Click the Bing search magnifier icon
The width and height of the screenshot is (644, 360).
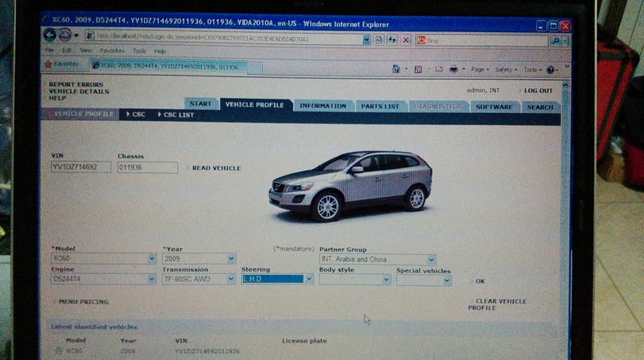556,41
